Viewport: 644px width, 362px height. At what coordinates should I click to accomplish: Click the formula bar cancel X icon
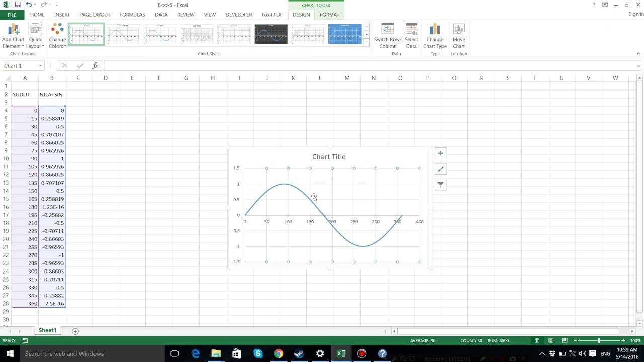(64, 65)
